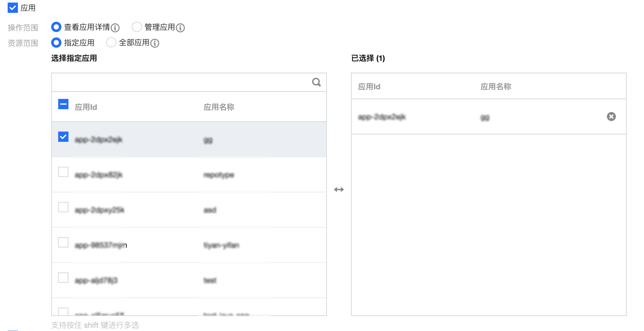
Task: Click 应用名称 column header in left list
Action: pos(219,107)
